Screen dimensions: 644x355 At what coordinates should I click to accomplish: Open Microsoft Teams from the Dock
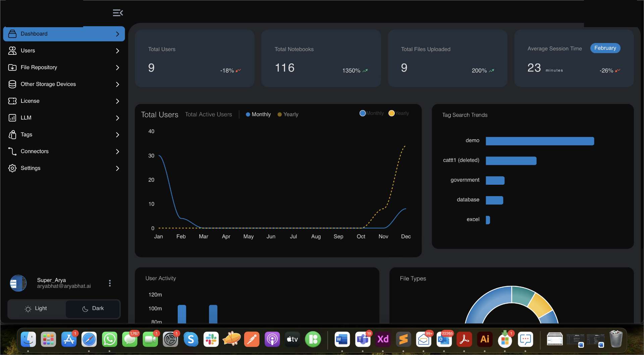(x=363, y=340)
